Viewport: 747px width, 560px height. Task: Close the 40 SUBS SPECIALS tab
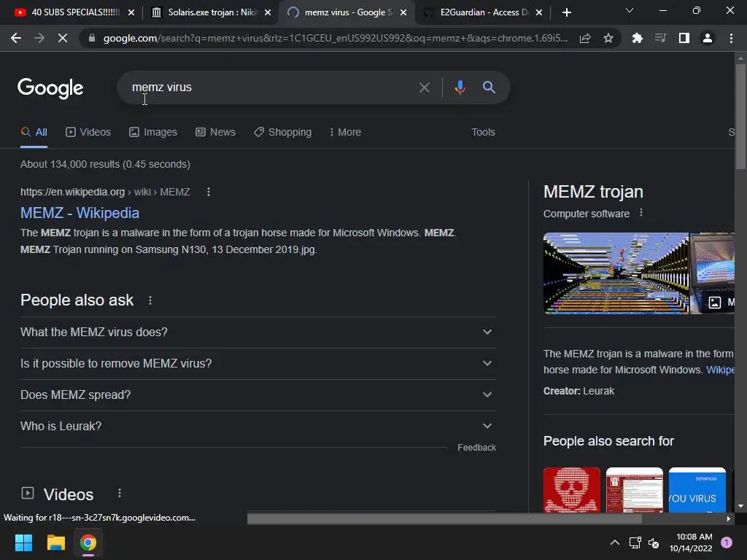131,12
